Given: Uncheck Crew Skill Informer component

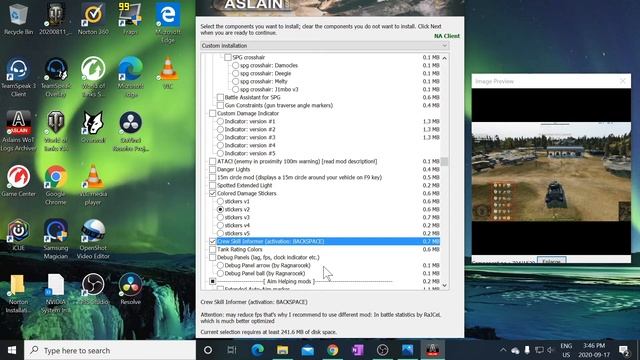Looking at the screenshot, I should 213,241.
